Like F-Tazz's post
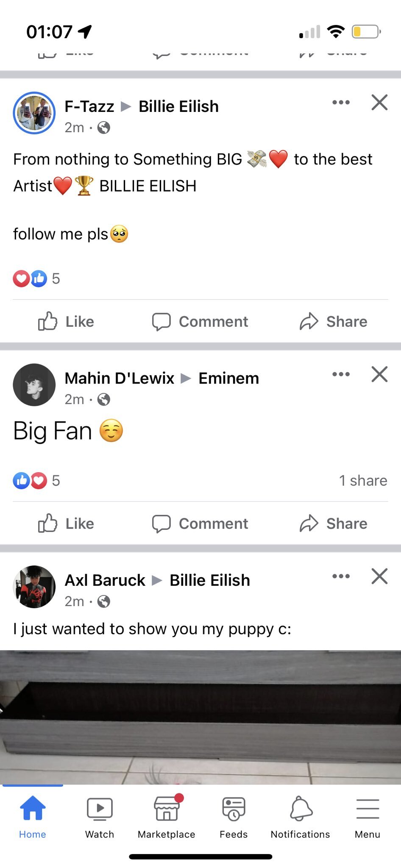The image size is (401, 868). click(x=66, y=322)
